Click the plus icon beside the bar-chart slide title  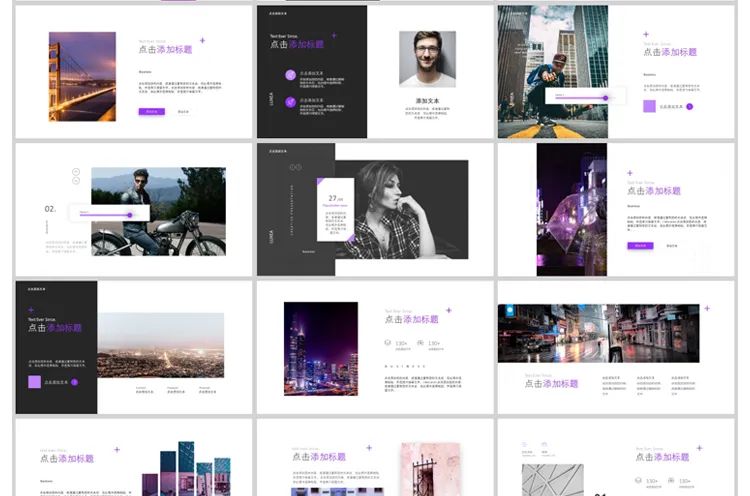coord(117,450)
